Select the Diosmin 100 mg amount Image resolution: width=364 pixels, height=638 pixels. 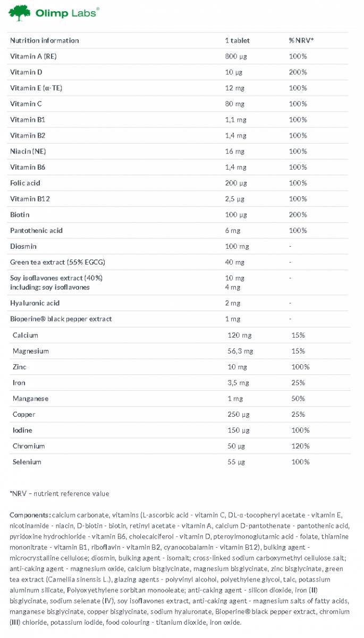236,247
